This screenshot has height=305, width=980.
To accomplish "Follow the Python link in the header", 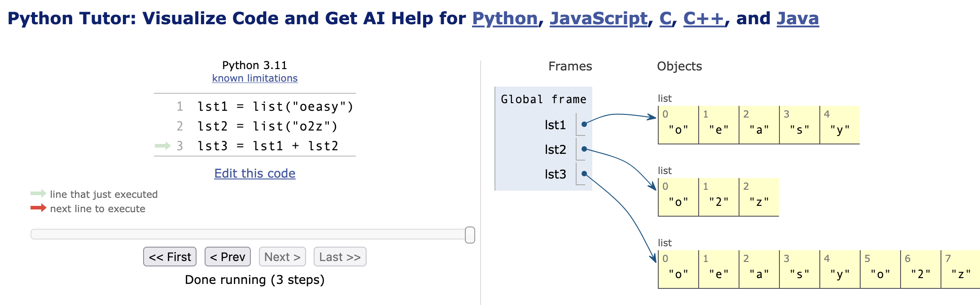I will [x=505, y=18].
